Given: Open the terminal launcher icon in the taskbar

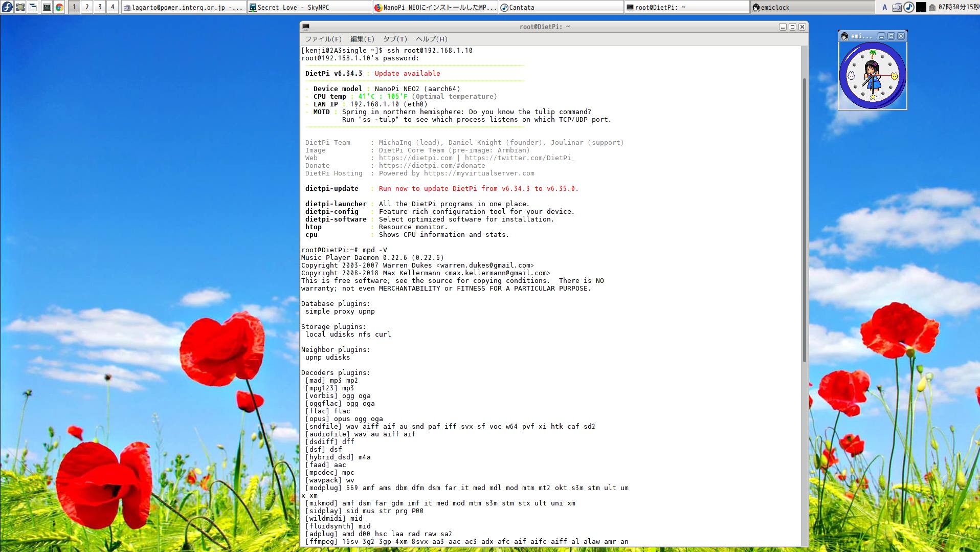Looking at the screenshot, I should pyautogui.click(x=46, y=7).
